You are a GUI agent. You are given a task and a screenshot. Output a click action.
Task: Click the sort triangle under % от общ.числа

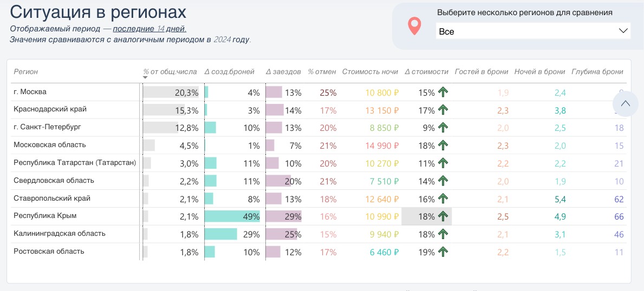point(145,77)
